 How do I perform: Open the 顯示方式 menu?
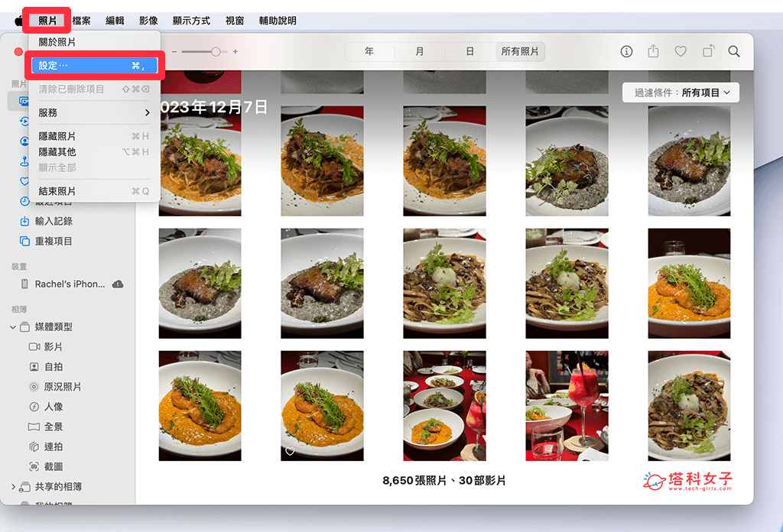point(191,21)
